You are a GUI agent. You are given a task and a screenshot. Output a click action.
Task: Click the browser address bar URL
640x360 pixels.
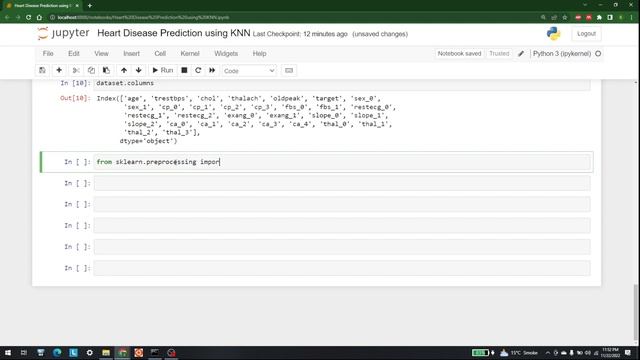[143, 18]
